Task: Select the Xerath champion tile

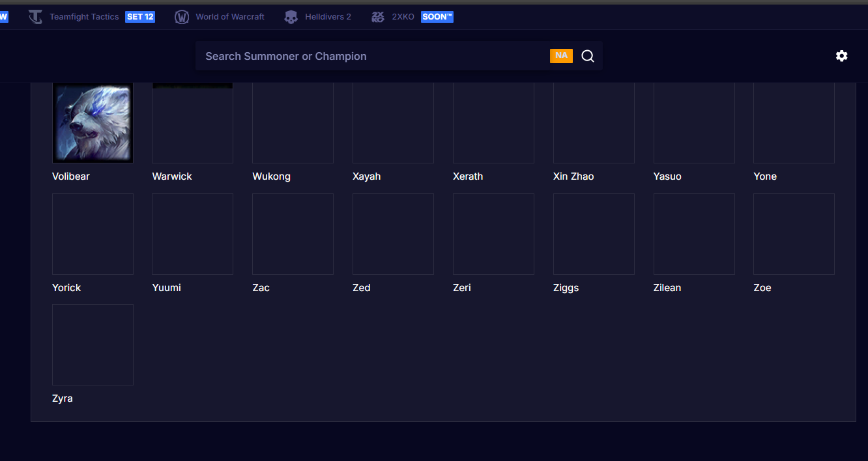Action: pos(493,122)
